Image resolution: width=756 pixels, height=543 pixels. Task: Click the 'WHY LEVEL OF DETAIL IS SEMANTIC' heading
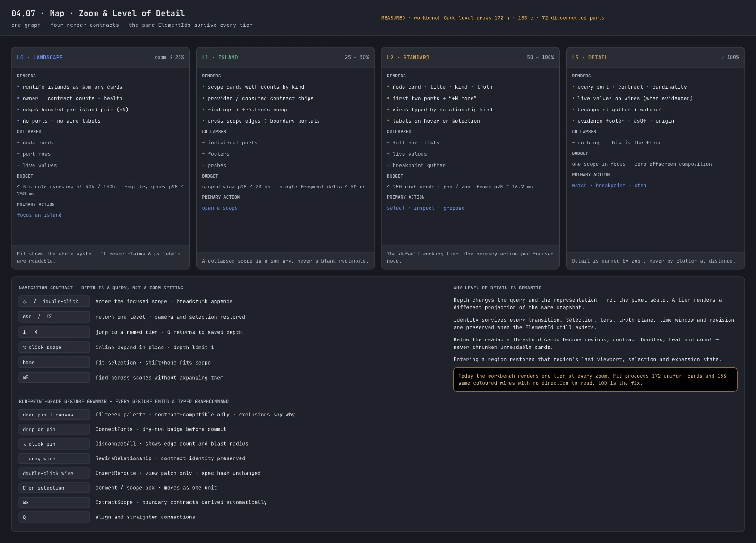pos(498,288)
